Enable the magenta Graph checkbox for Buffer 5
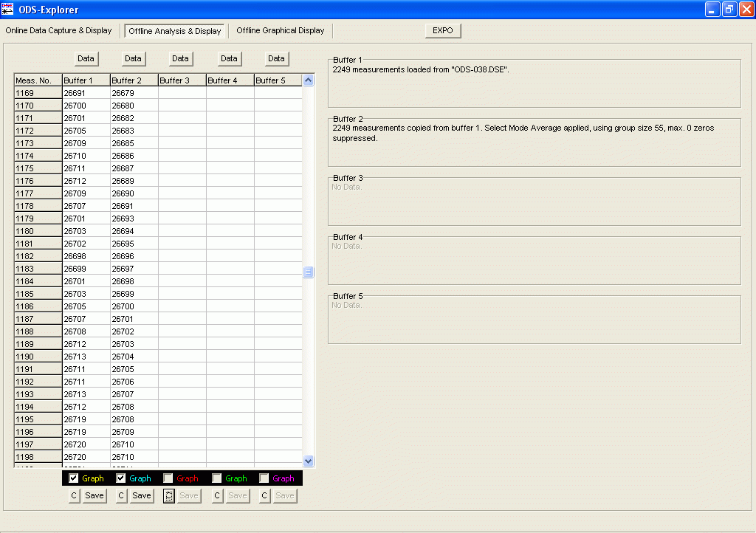 pos(262,478)
